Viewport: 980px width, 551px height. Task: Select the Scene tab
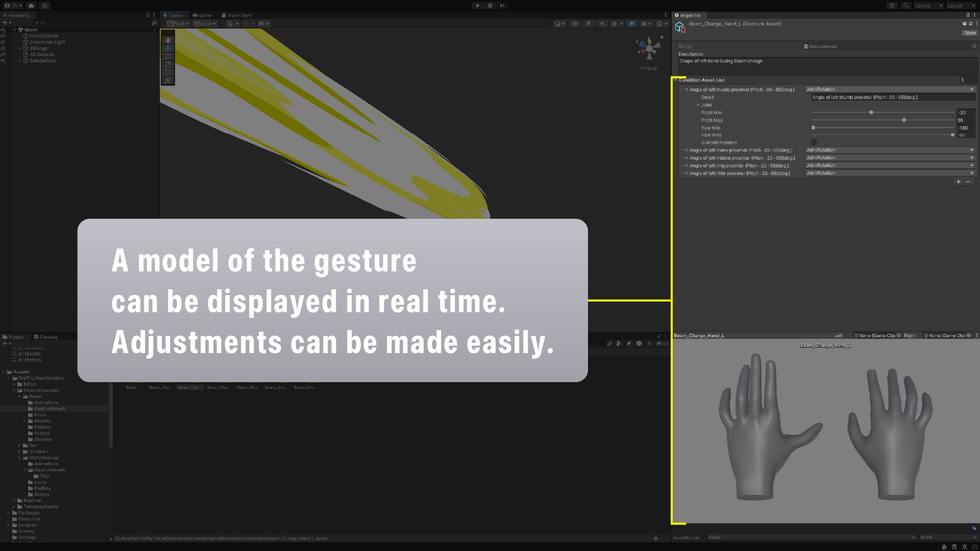point(173,15)
